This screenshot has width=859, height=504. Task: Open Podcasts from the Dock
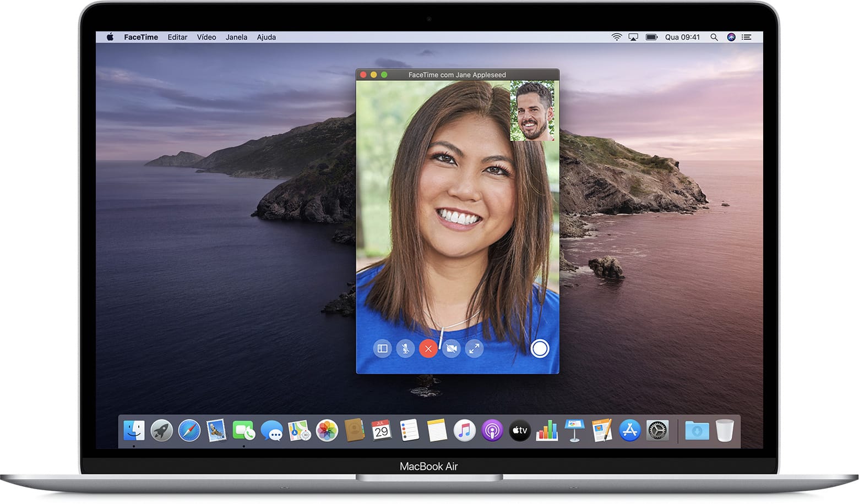tap(492, 430)
